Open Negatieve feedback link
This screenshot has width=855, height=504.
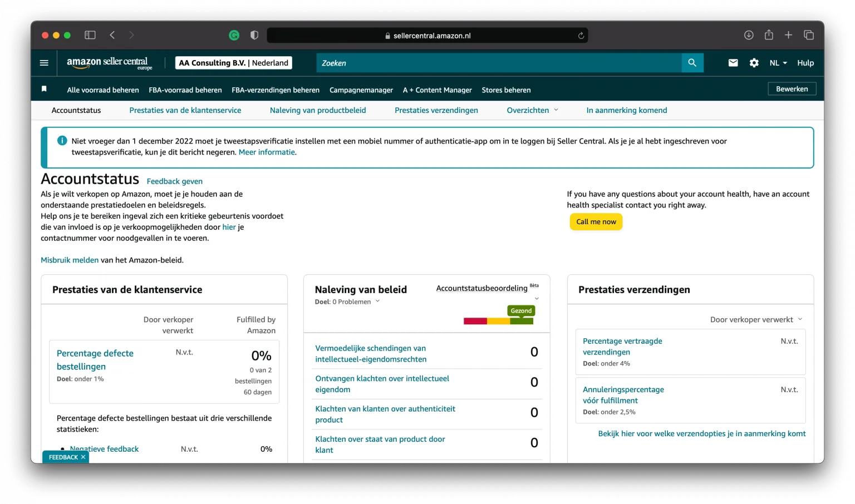click(x=105, y=449)
